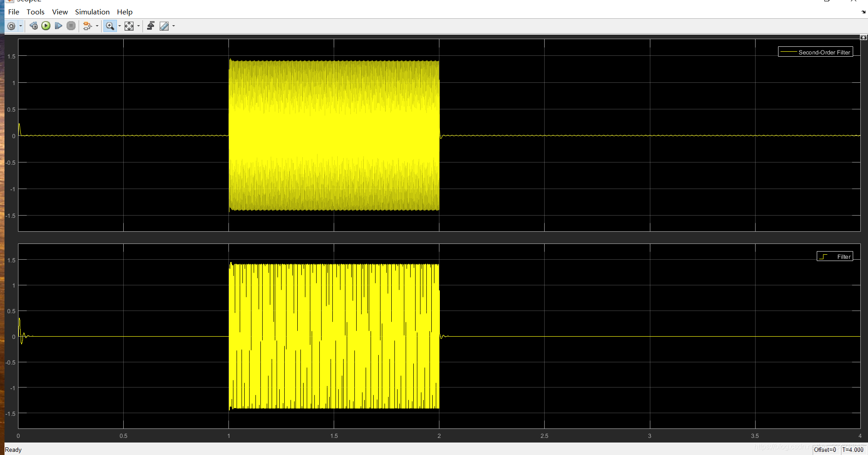Image resolution: width=868 pixels, height=455 pixels.
Task: Click the Filter legend entry
Action: tap(835, 257)
